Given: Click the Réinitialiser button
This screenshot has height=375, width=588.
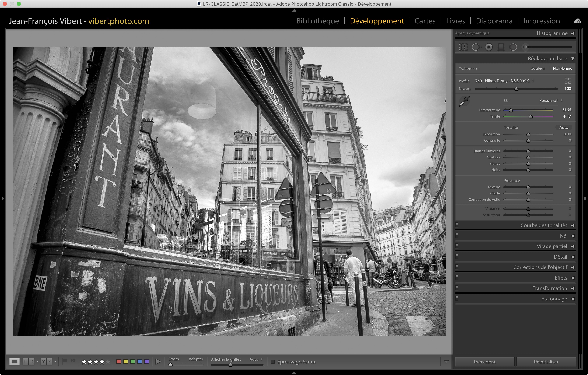Looking at the screenshot, I should click(x=546, y=362).
